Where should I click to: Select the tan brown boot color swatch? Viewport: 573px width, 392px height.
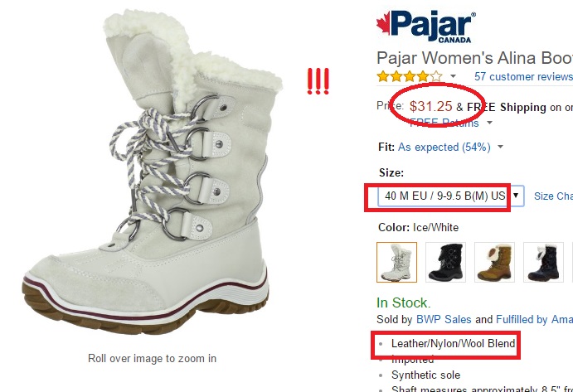point(494,262)
